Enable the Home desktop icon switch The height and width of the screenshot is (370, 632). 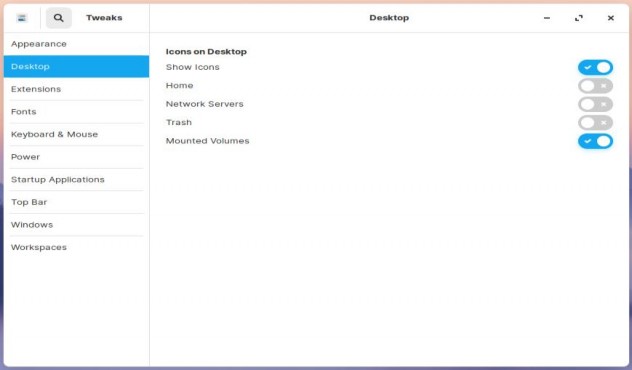[595, 86]
